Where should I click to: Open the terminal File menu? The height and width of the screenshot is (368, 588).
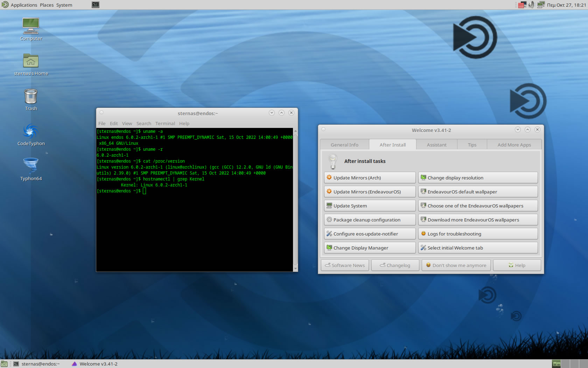(x=102, y=123)
